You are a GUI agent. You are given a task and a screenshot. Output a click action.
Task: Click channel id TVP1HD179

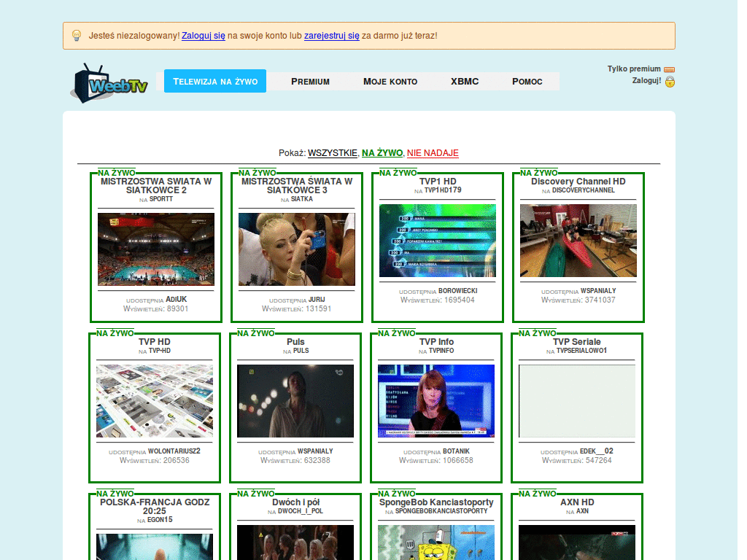click(x=443, y=190)
